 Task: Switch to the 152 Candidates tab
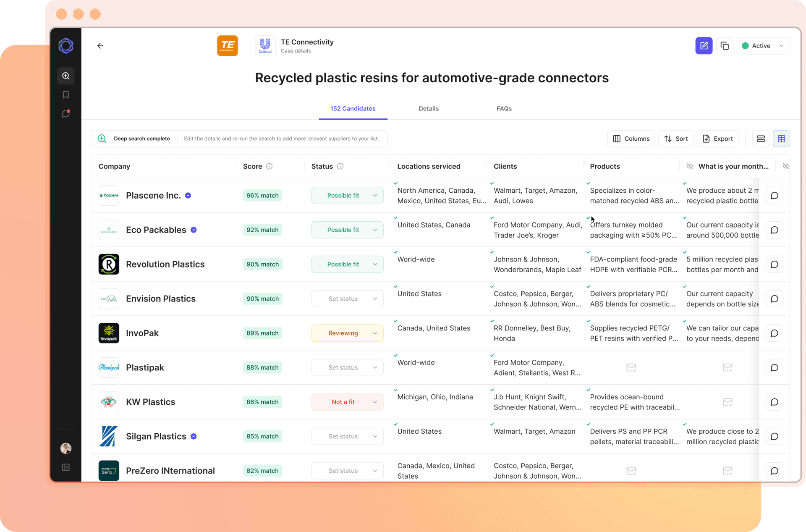[x=353, y=108]
